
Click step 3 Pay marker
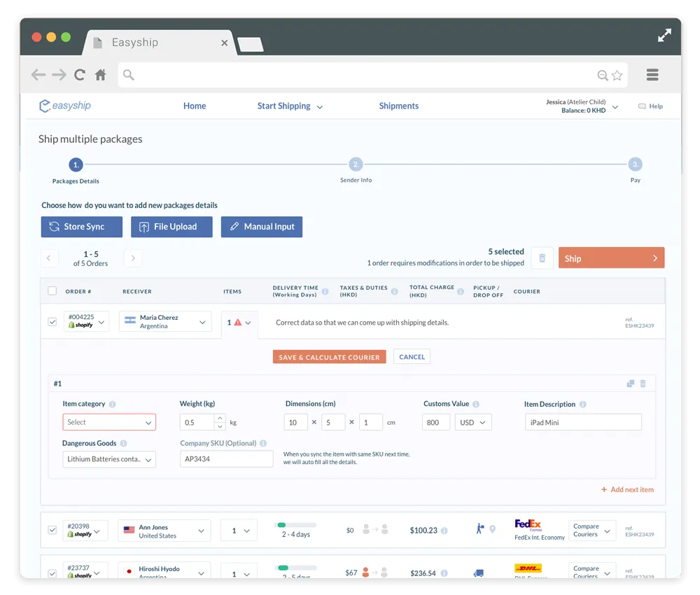click(x=636, y=164)
